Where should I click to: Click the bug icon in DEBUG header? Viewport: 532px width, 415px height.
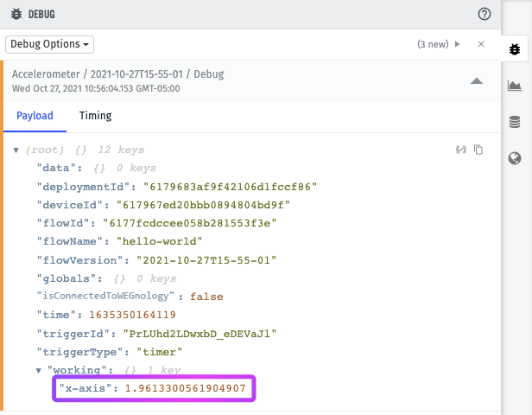(16, 14)
